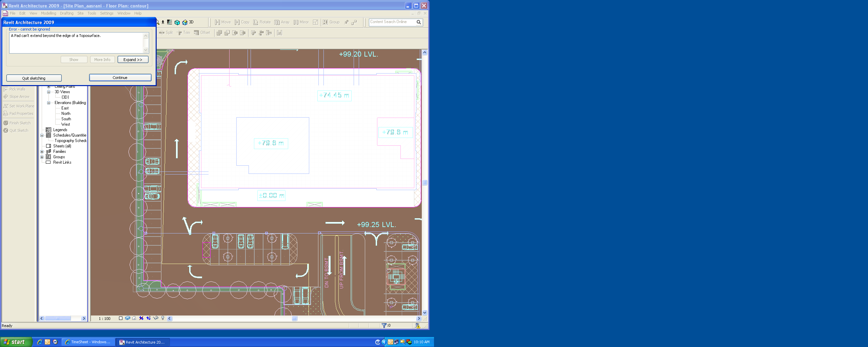This screenshot has height=347, width=868.
Task: Select the {3D} view in project browser
Action: (65, 97)
